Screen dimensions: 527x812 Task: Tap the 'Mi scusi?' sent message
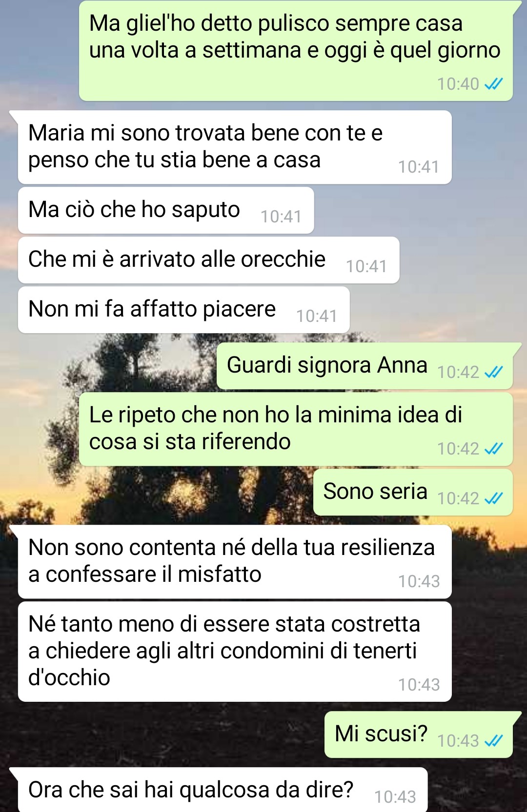point(419,734)
